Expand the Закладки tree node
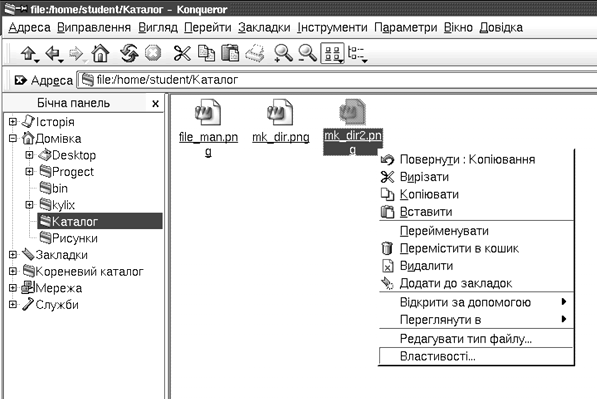Viewport: 597px width, 399px height. click(13, 255)
